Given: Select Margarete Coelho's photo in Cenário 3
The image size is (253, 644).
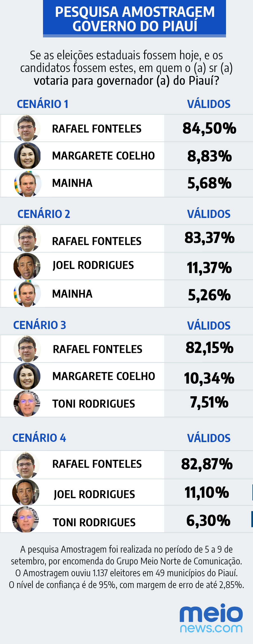Looking at the screenshot, I should pos(27,376).
